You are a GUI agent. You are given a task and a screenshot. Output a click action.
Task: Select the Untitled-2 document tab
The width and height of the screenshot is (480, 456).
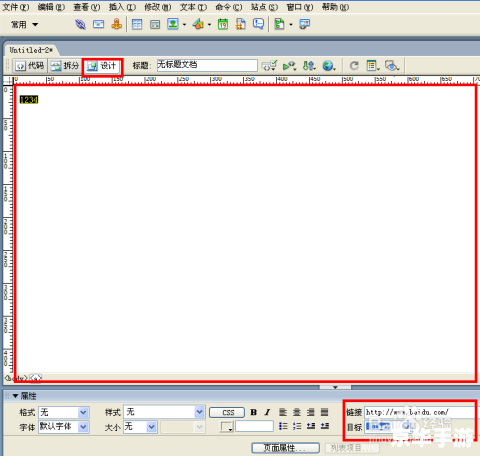click(x=31, y=50)
